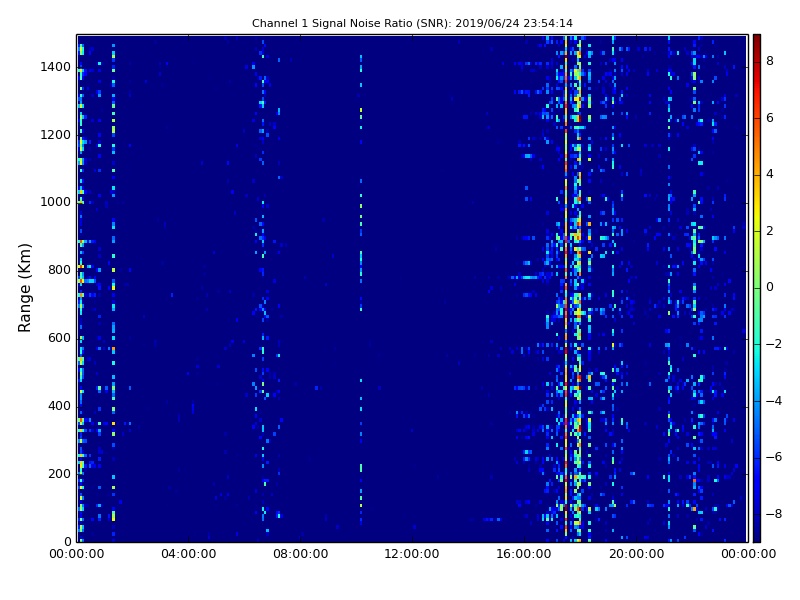The height and width of the screenshot is (600, 800).
Task: Click the colorbar value −6 label
Action: click(x=773, y=457)
